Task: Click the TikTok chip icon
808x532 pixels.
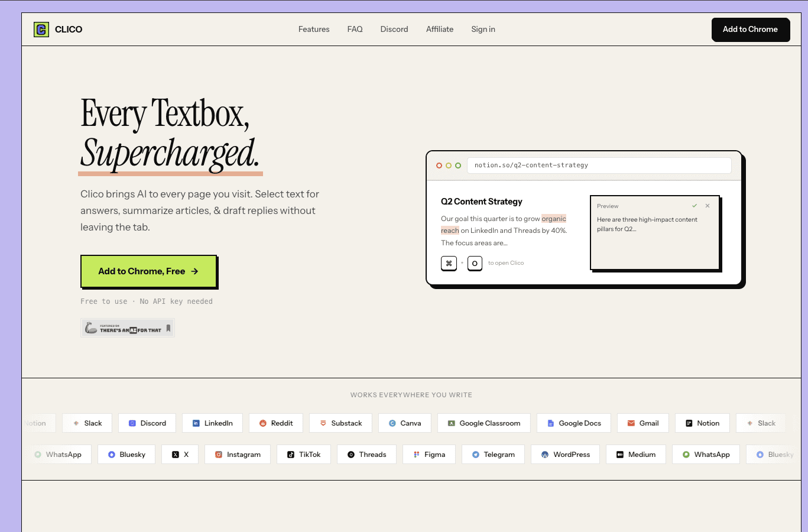Action: click(x=291, y=455)
